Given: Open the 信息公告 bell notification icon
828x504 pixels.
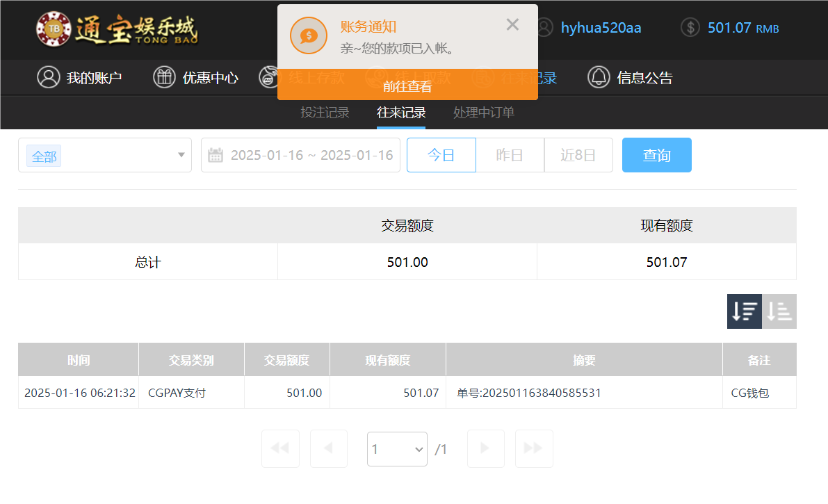Looking at the screenshot, I should tap(599, 77).
